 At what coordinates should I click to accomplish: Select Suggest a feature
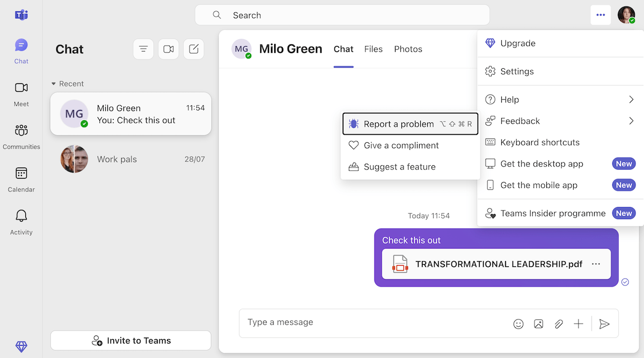click(411, 167)
